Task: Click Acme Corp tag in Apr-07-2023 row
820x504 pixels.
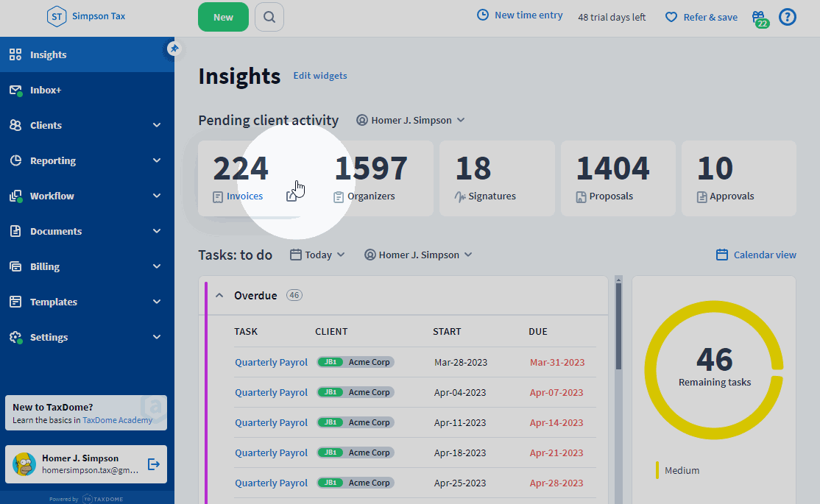Action: 356,392
